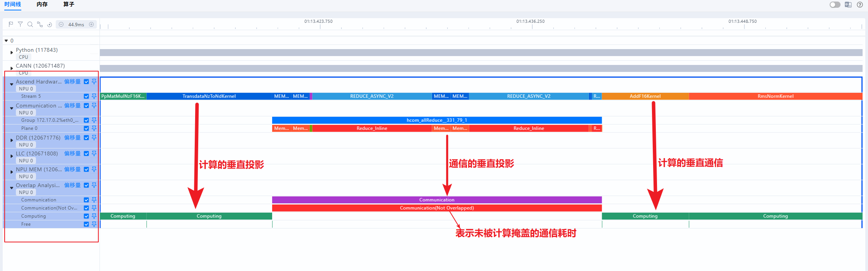Expand the DDR (120671776) group
Viewport: 868px width, 271px height.
coord(12,140)
